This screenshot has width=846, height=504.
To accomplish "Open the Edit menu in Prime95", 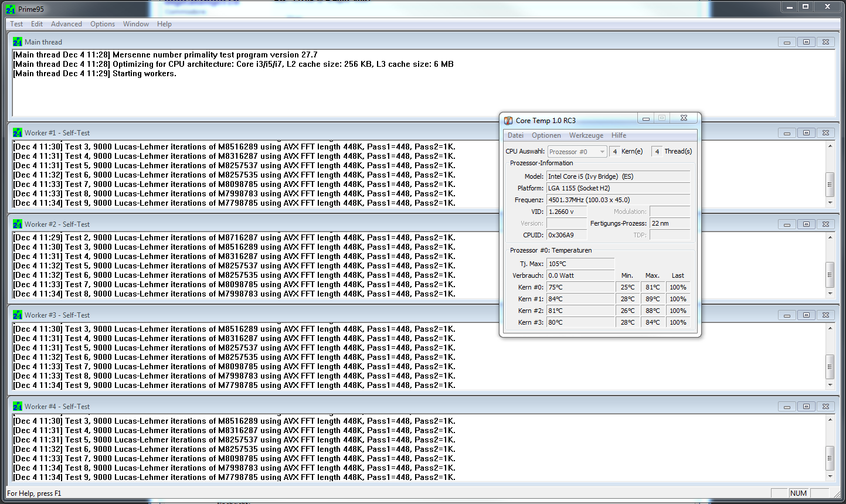I will pos(37,24).
